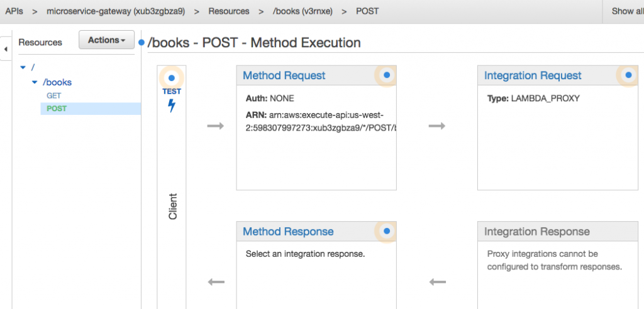Click blue dot beside Method Request title
The width and height of the screenshot is (644, 309).
tap(387, 75)
